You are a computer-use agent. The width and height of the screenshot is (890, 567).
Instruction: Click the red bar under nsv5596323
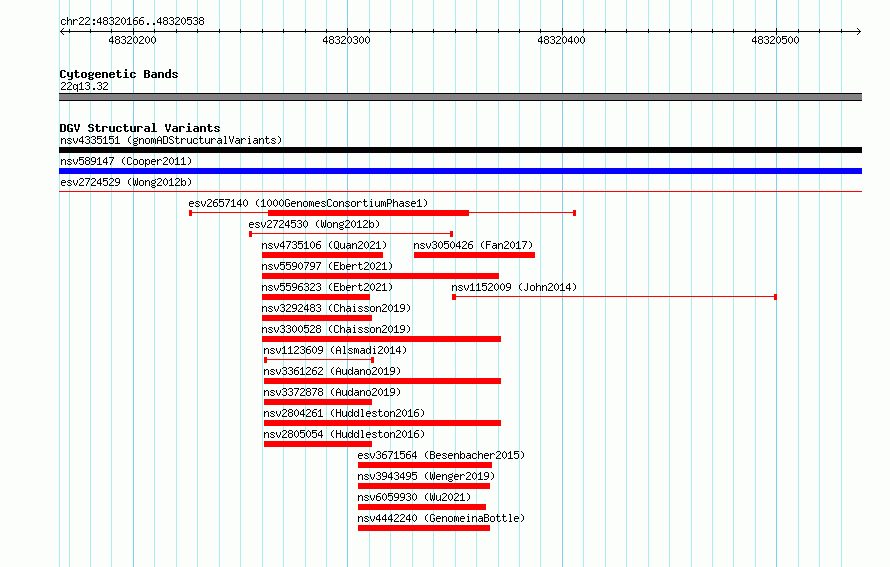[316, 297]
